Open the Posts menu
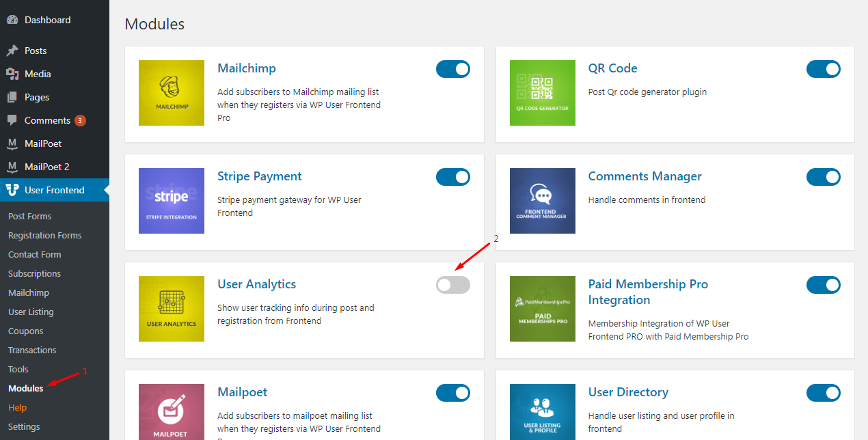The width and height of the screenshot is (868, 440). click(x=55, y=51)
